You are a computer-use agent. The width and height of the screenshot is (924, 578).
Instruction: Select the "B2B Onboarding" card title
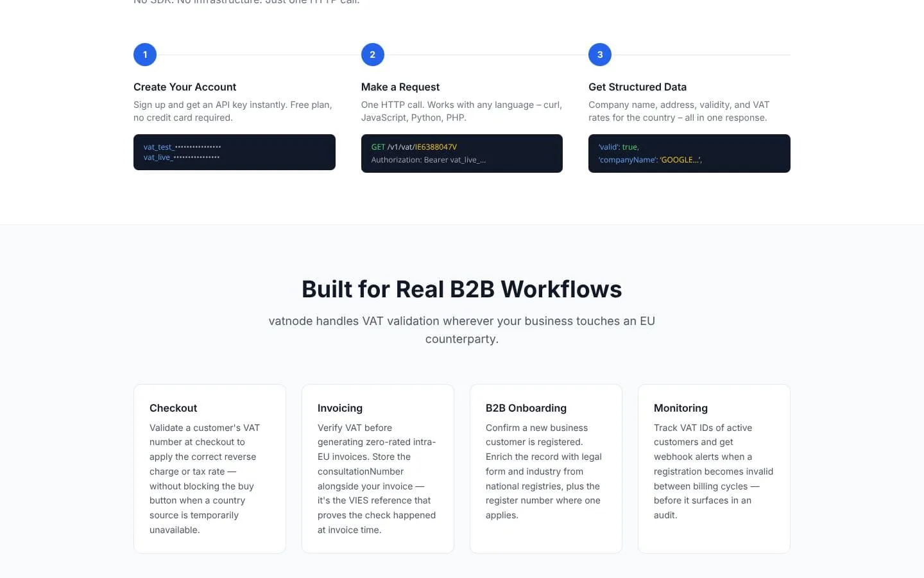526,408
